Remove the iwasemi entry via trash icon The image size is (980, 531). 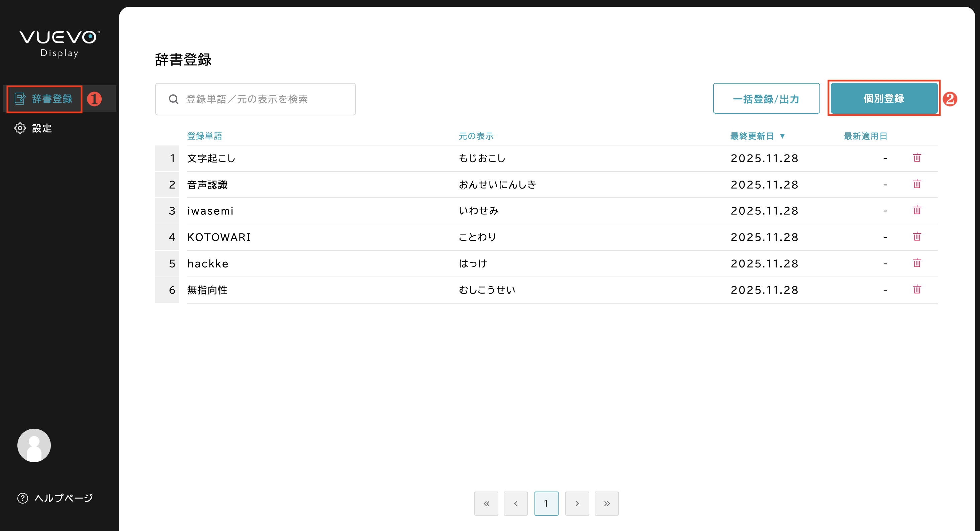[916, 210]
